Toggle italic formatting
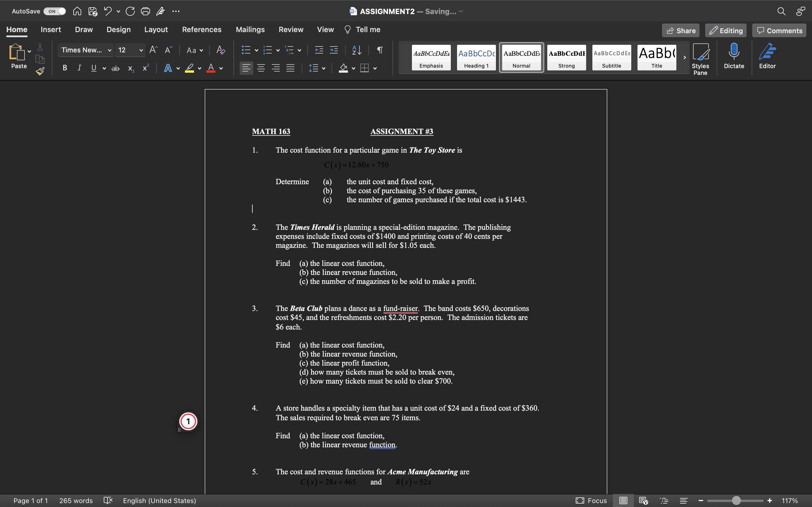812x507 pixels. coord(79,68)
